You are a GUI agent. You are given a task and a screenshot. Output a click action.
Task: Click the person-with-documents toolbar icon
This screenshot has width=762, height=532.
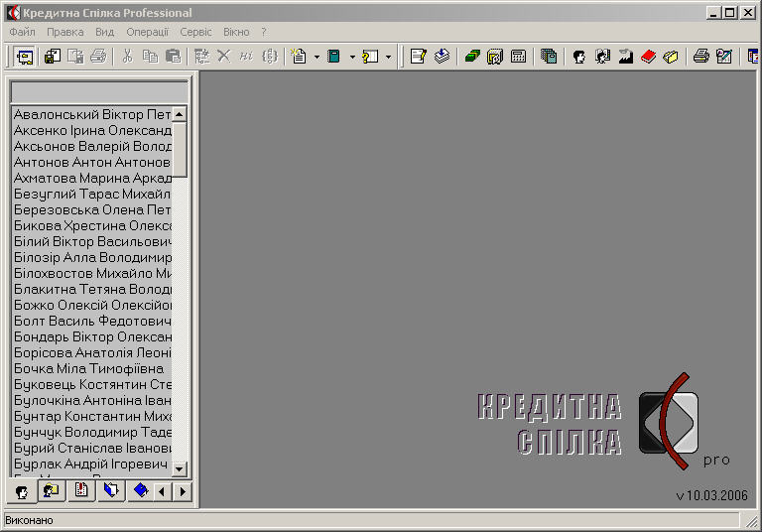coord(602,57)
